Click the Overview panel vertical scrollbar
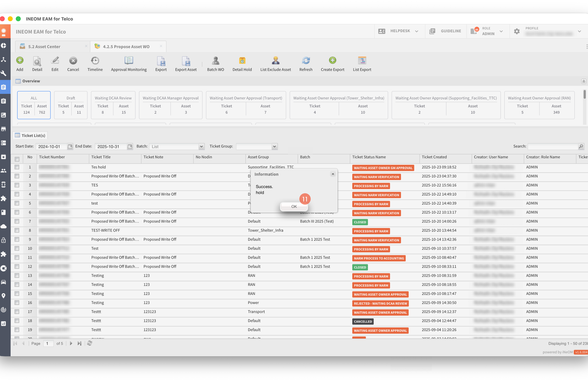588x382 pixels. point(584,94)
